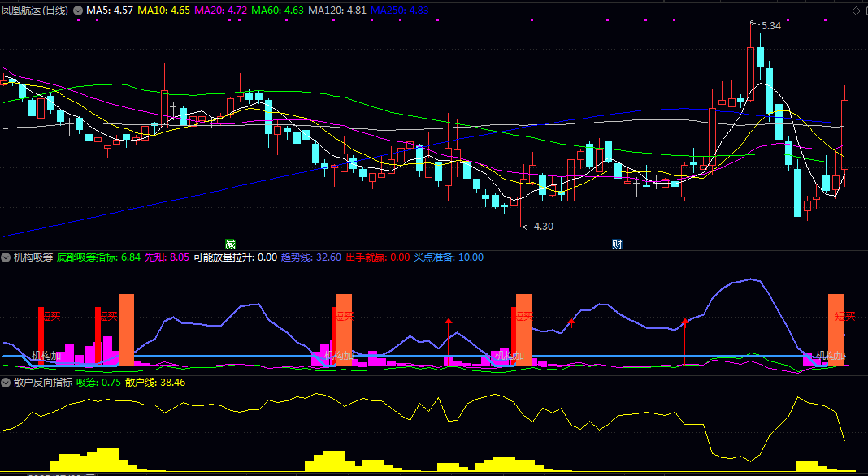This screenshot has width=868, height=476.
Task: Select 散户线: 38.46 readout
Action: point(155,383)
